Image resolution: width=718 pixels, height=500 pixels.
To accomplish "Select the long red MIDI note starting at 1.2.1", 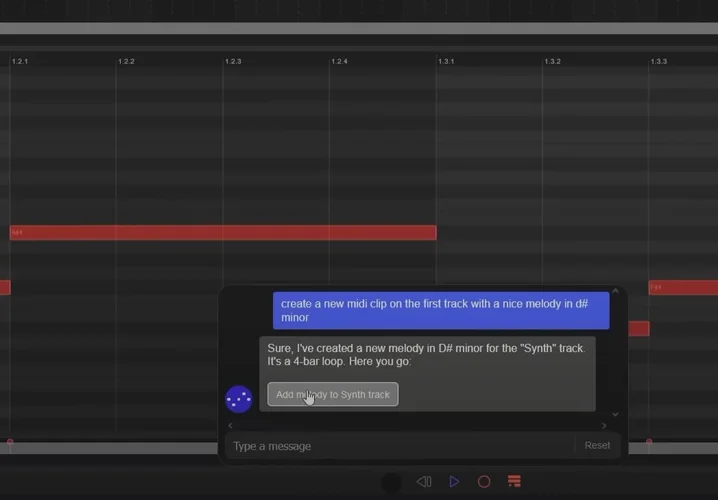I will point(223,233).
